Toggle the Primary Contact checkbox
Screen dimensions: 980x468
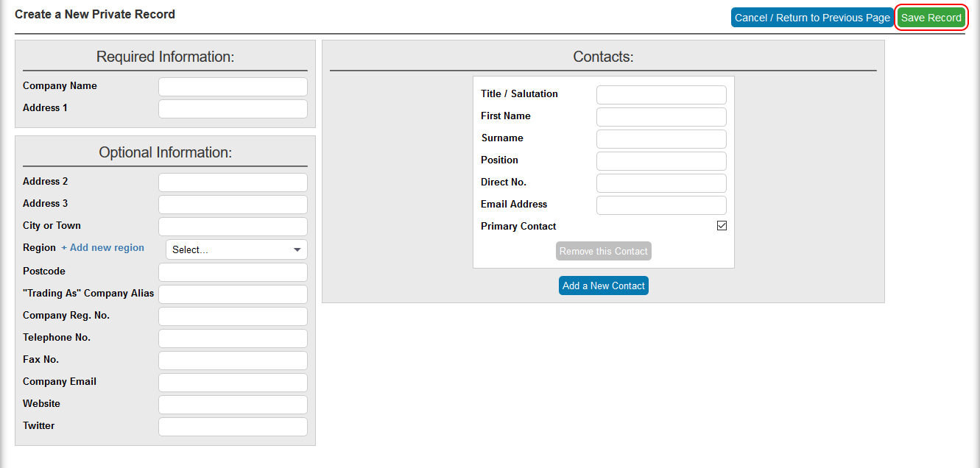point(722,226)
